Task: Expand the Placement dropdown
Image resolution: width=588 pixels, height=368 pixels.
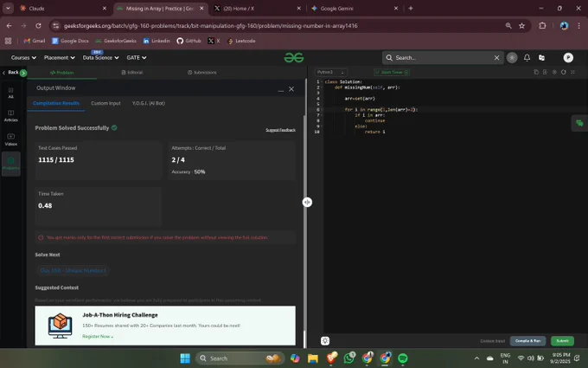Action: click(x=60, y=57)
